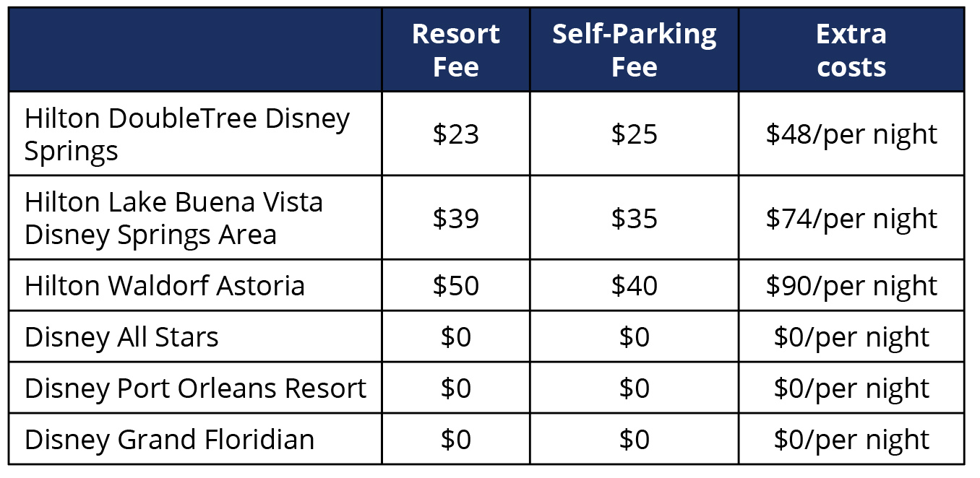
Task: Click the $48/per night extra costs cell
Action: click(x=851, y=134)
